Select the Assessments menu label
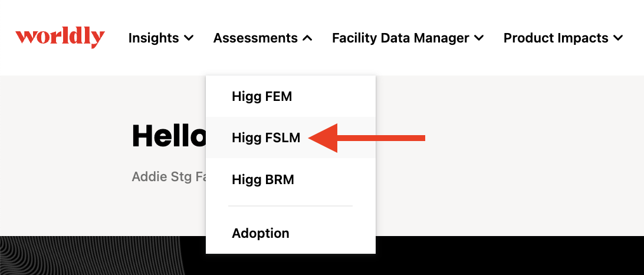This screenshot has width=644, height=275. click(x=255, y=38)
